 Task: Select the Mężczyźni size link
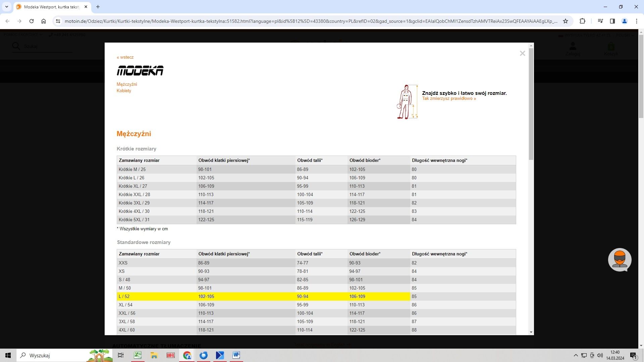point(127,84)
